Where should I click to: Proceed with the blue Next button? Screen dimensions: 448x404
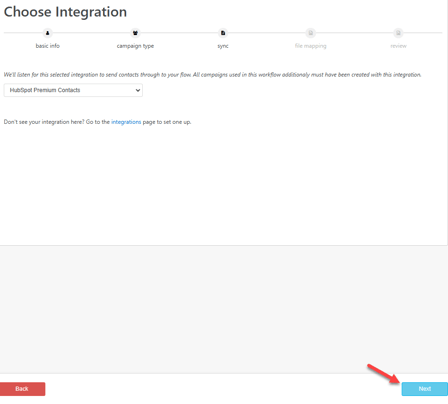(425, 389)
